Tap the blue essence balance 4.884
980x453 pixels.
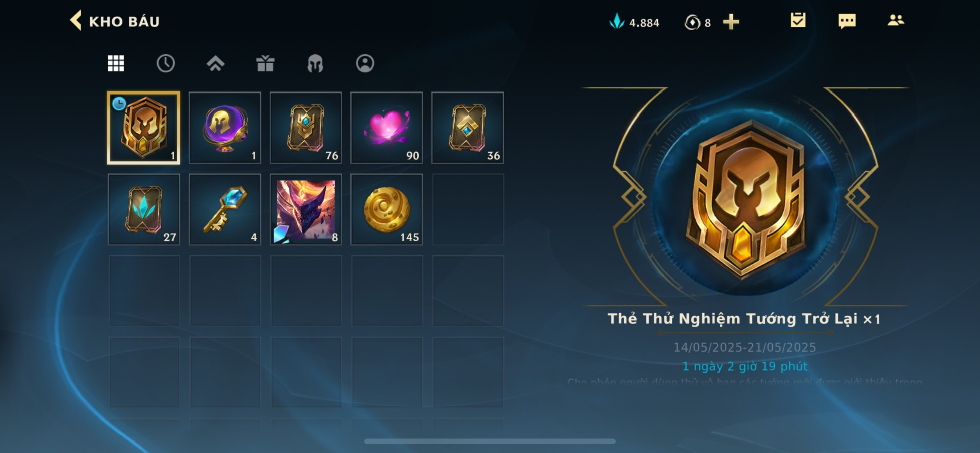tap(634, 22)
